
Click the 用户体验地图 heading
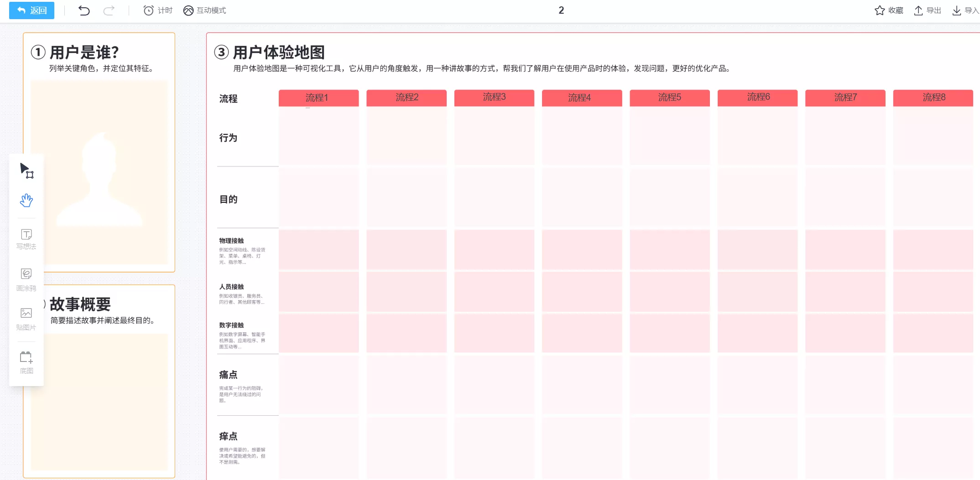pyautogui.click(x=279, y=52)
